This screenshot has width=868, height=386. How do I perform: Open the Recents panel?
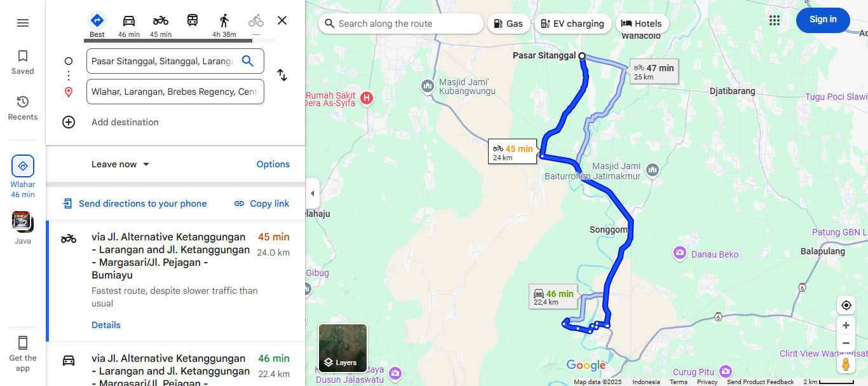(x=23, y=108)
